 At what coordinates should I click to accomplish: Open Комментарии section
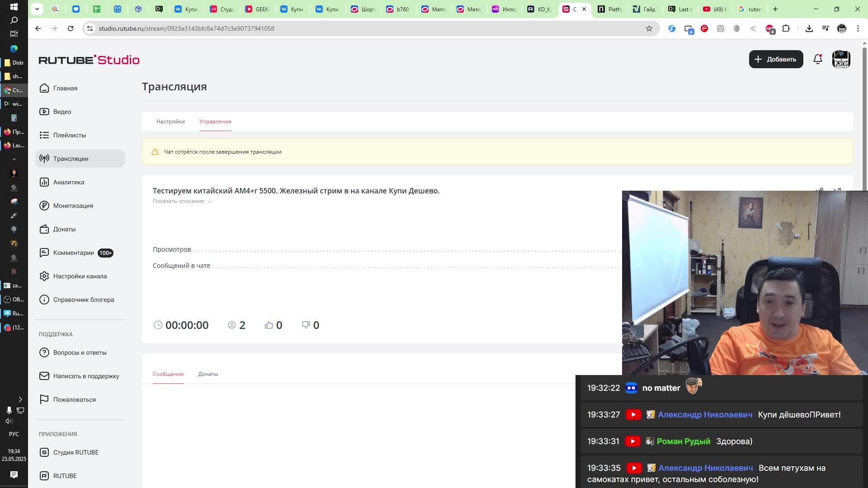point(73,253)
